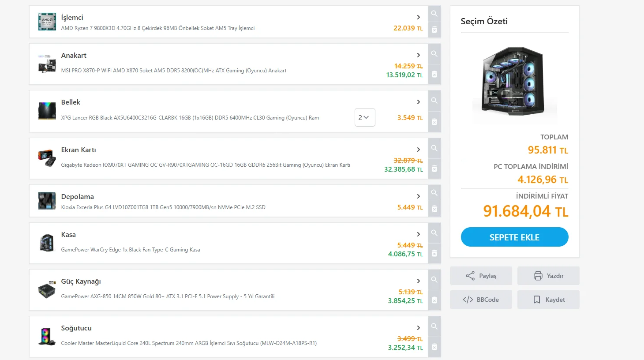The image size is (644, 360).
Task: Click the GamePower AXG-850 power supply name
Action: 168,296
